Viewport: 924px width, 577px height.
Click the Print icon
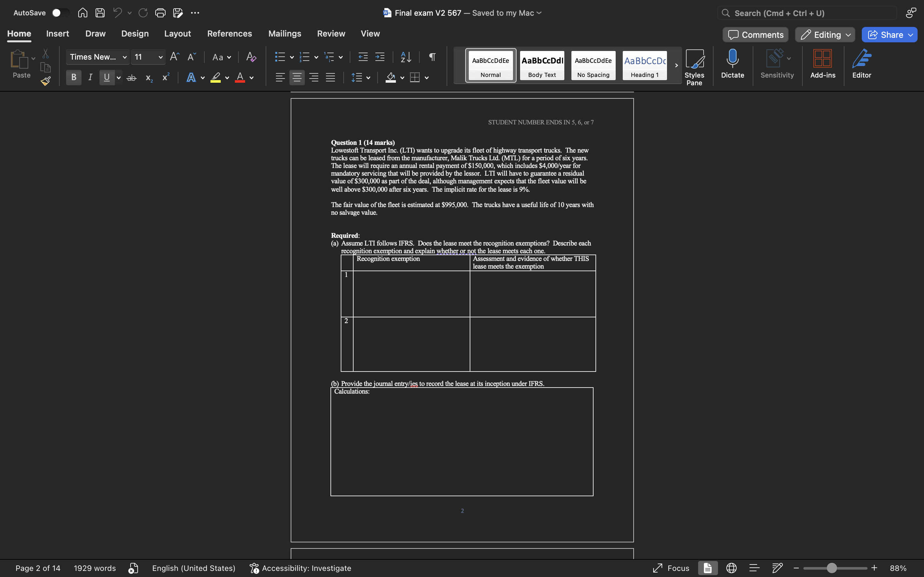(x=160, y=13)
